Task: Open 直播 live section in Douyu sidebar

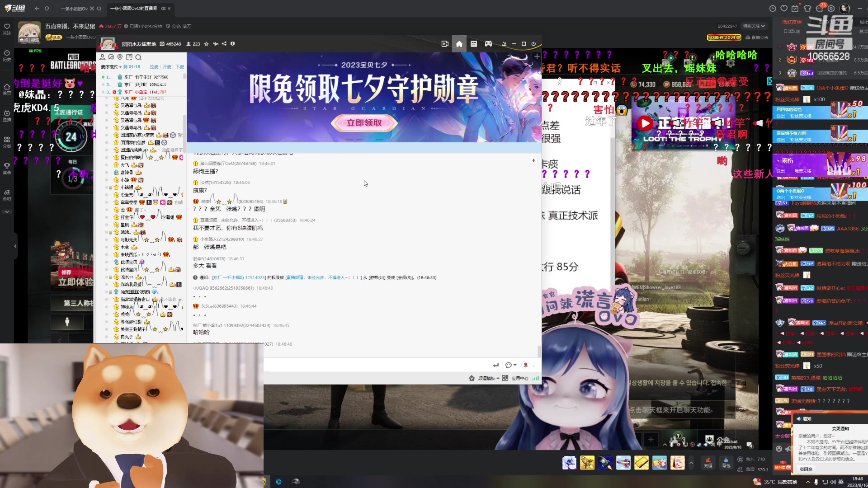Action: [7, 116]
